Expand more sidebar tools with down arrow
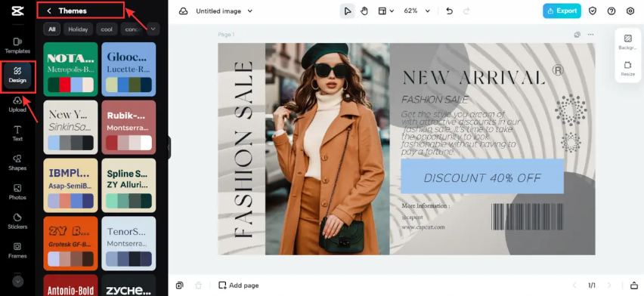 (17, 281)
